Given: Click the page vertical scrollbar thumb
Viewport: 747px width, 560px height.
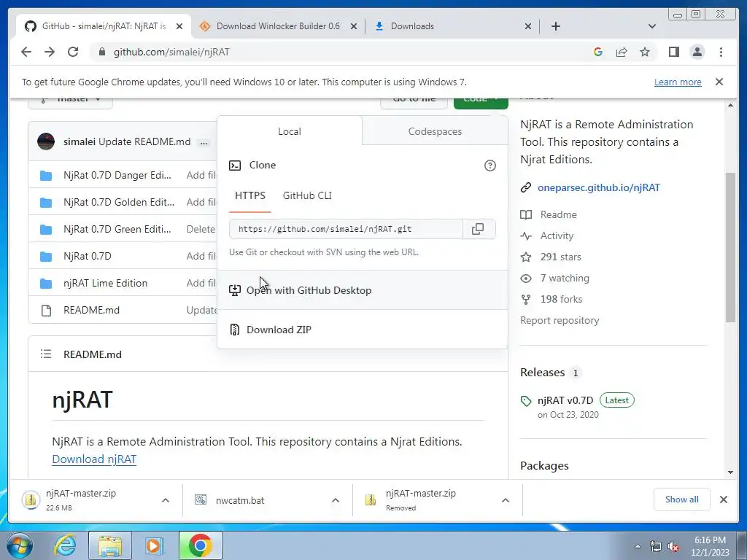Looking at the screenshot, I should (x=730, y=248).
